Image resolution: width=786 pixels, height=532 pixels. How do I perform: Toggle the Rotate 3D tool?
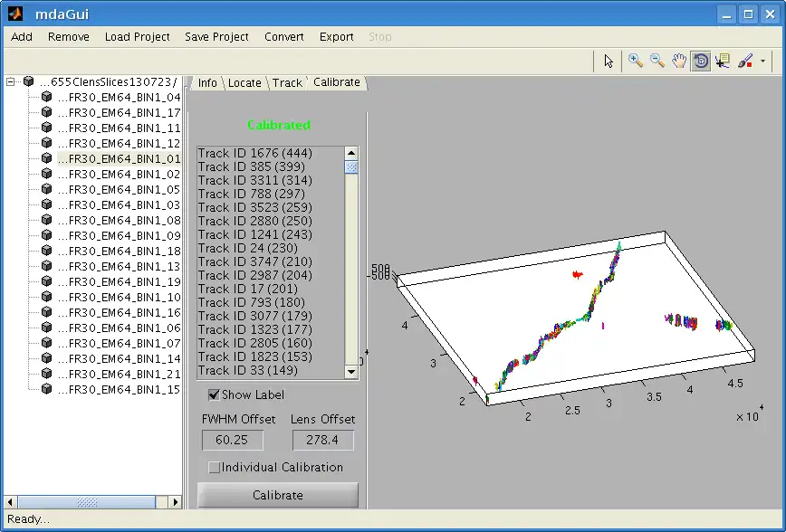click(701, 61)
